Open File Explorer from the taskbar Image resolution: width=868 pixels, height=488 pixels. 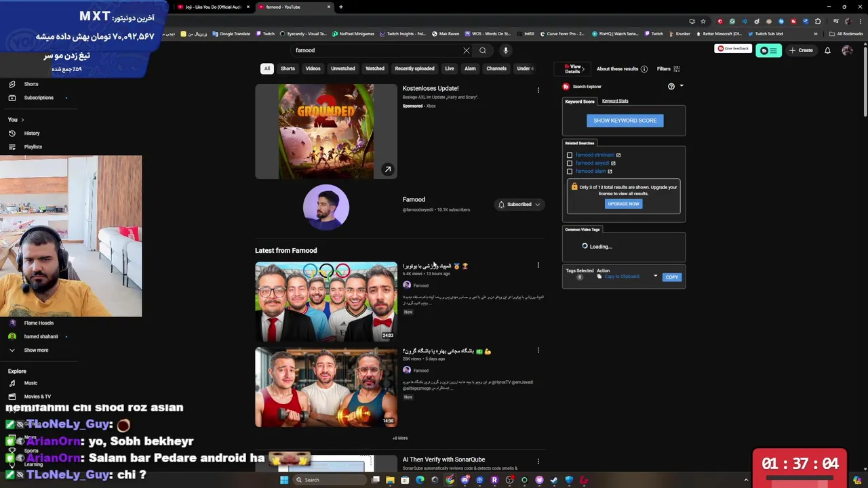[390, 480]
